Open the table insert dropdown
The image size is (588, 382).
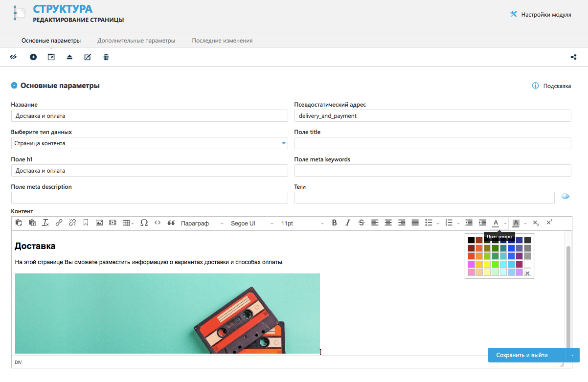pos(128,223)
